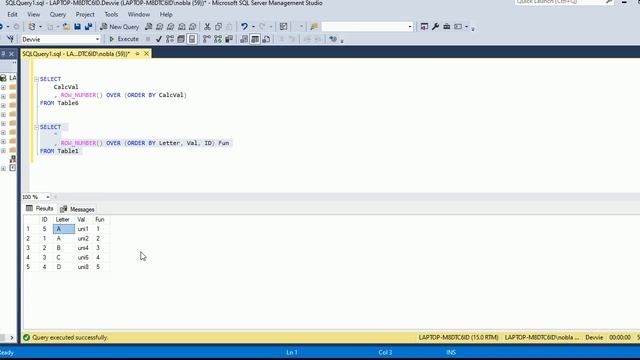Viewport: 640px width, 360px height.
Task: Select the cell containing uni8
Action: click(x=83, y=267)
